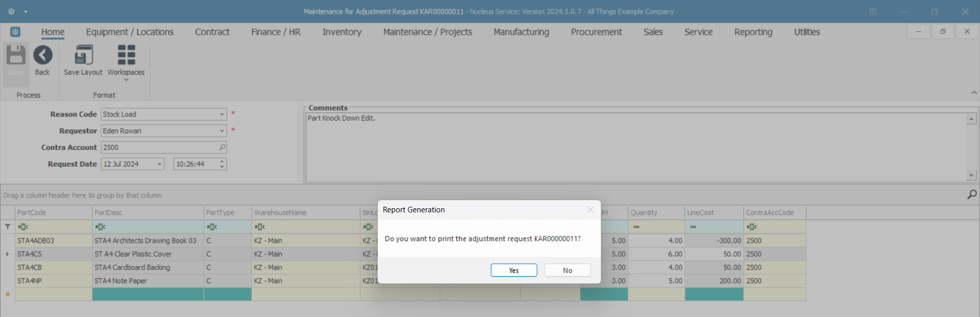Open the Inventory tab
This screenshot has width=980, height=317.
tap(342, 32)
